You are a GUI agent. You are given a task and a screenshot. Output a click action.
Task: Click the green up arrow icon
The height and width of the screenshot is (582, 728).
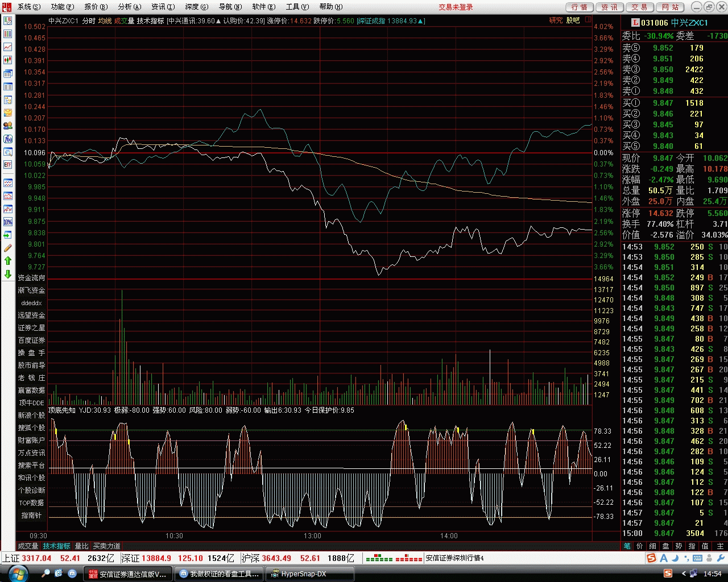pos(8,261)
